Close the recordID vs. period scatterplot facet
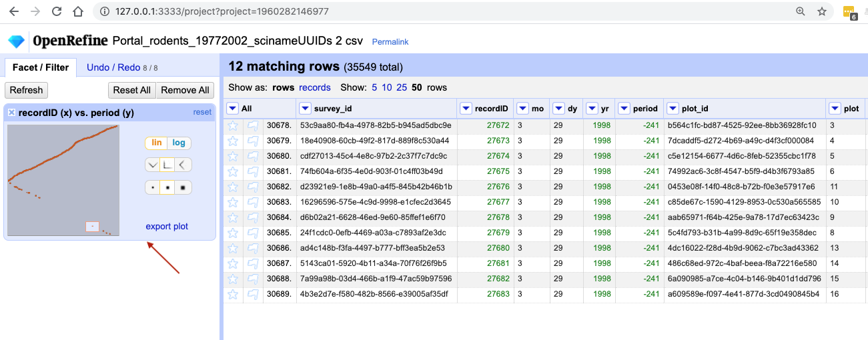The width and height of the screenshot is (868, 340). point(11,113)
